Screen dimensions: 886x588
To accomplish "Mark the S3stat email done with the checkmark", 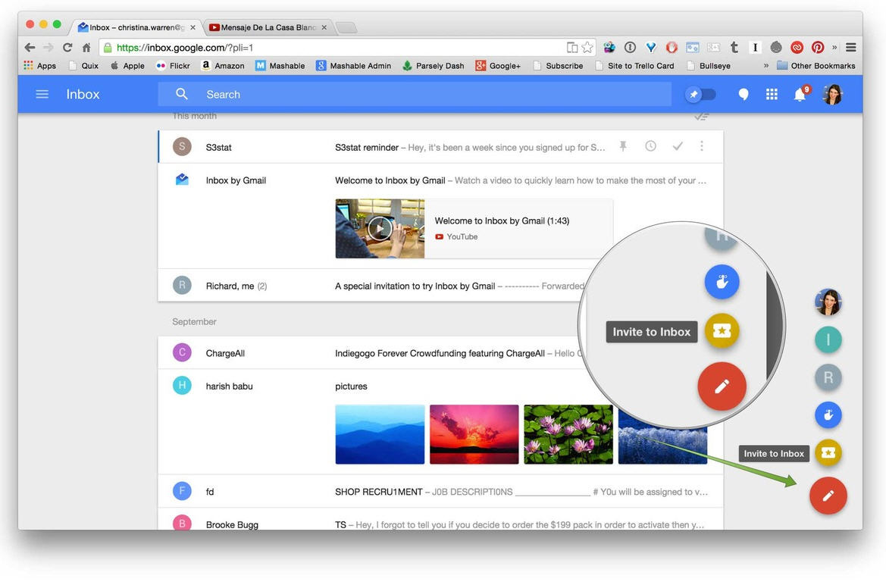I will point(677,146).
